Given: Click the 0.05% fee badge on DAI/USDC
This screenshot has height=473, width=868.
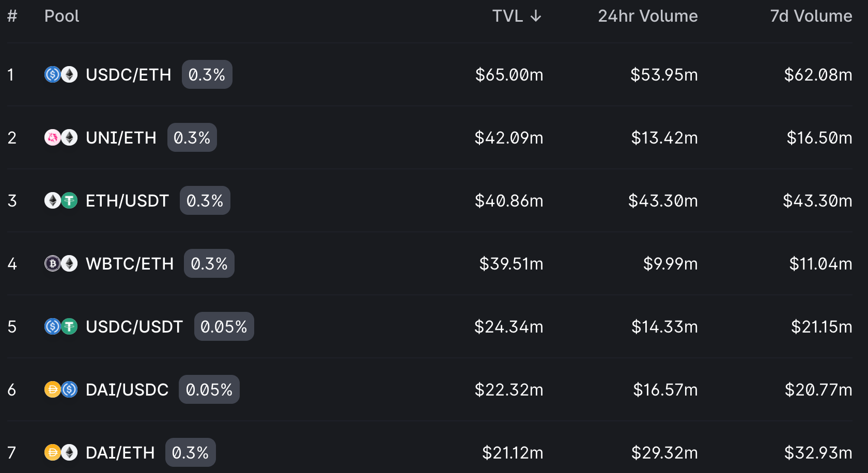Looking at the screenshot, I should click(209, 390).
